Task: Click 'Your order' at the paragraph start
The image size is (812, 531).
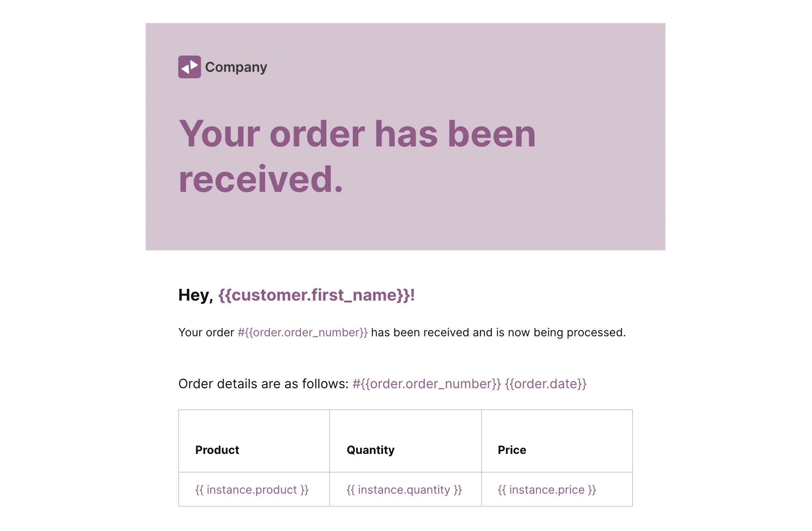Action: pyautogui.click(x=206, y=333)
